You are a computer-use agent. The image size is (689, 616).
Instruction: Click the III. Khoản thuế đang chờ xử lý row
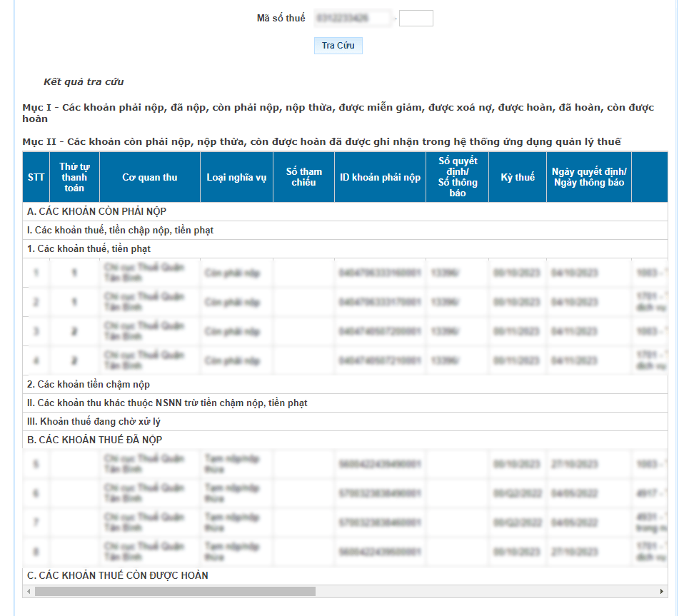click(x=94, y=421)
